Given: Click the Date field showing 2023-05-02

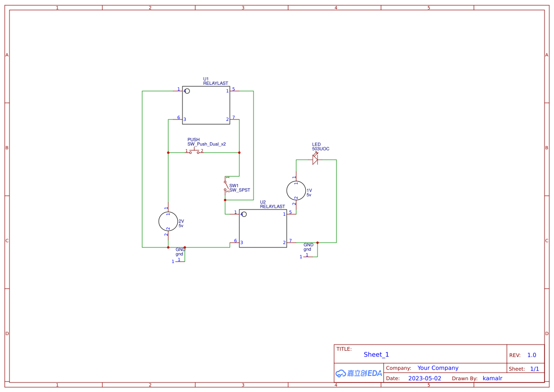Looking at the screenshot, I should coord(425,378).
